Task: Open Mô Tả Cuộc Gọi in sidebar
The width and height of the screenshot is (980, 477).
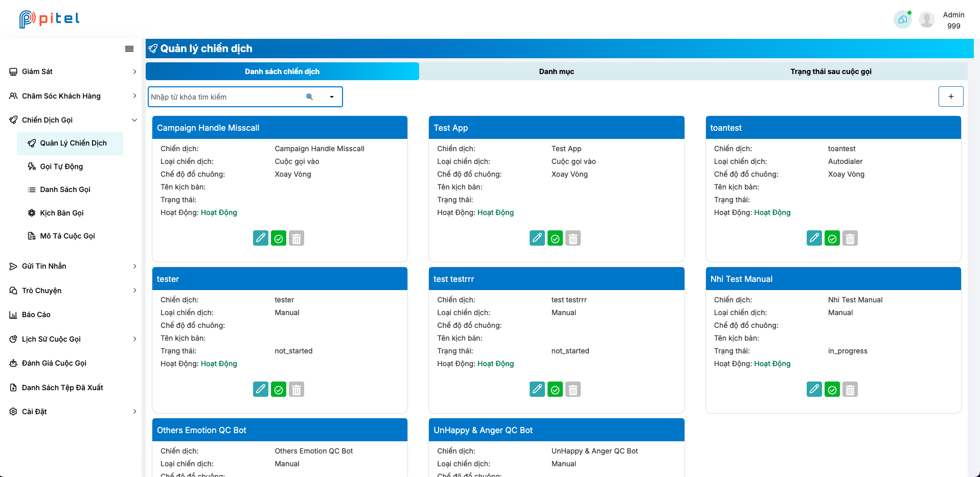Action: tap(70, 236)
